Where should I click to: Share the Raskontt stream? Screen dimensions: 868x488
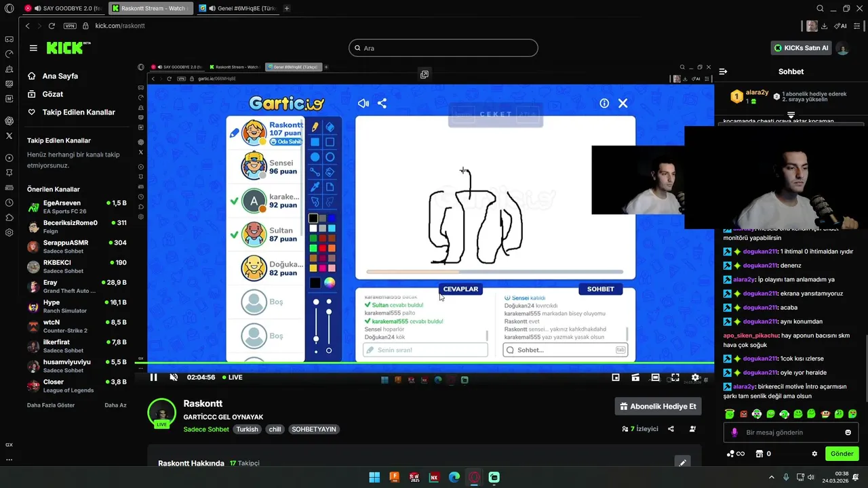[x=671, y=429]
